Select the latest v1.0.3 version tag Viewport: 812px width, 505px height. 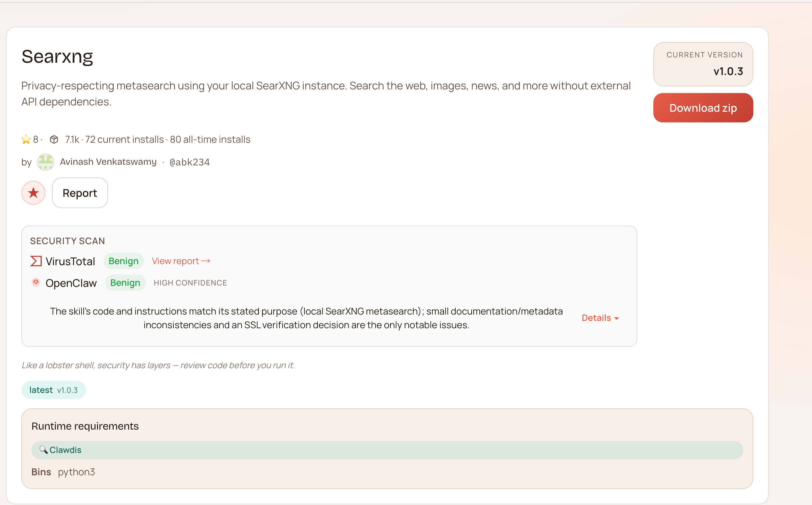[x=53, y=390]
